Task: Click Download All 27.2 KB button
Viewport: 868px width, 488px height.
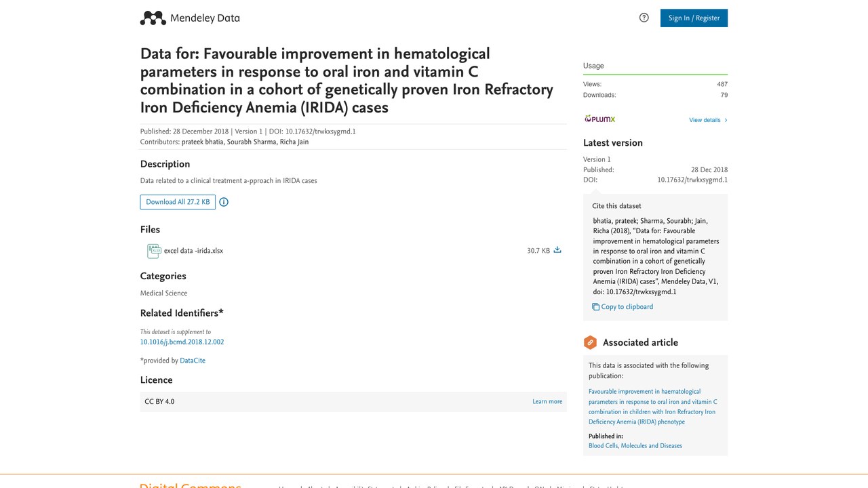Action: (178, 202)
